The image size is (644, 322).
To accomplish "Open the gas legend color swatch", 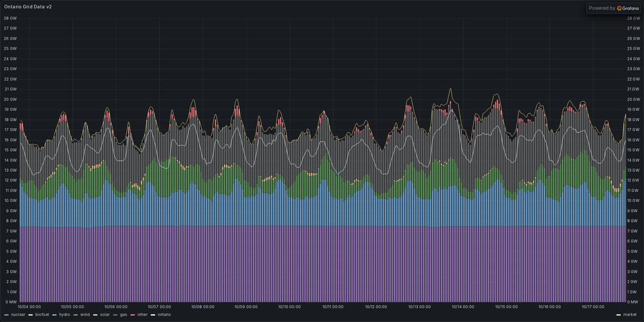I will [x=116, y=314].
